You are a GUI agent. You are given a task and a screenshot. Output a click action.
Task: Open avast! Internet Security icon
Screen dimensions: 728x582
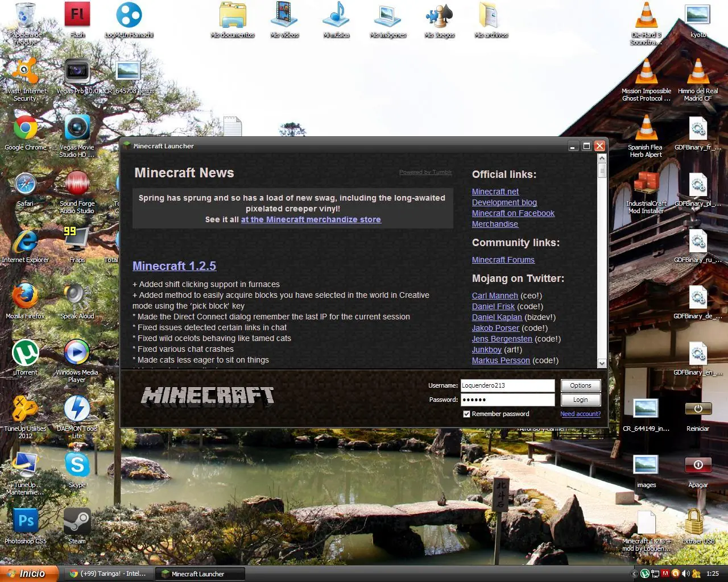point(26,80)
